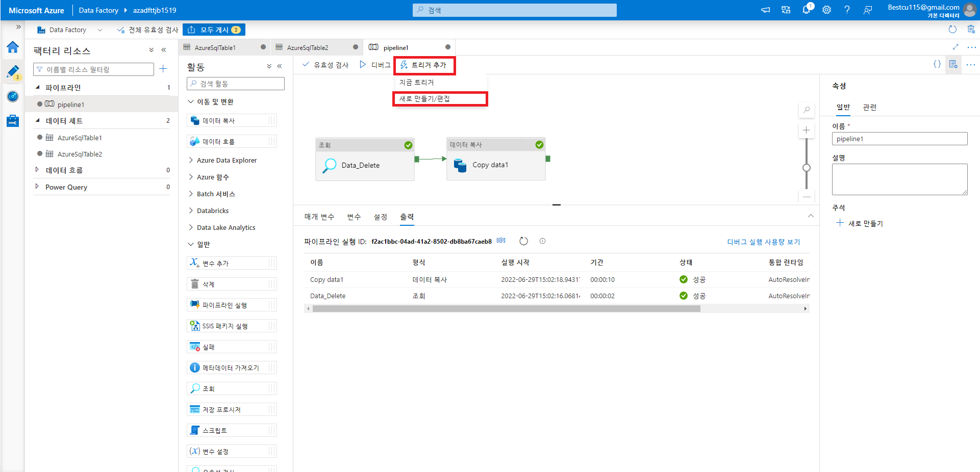The image size is (980, 472).
Task: Click the feedback person icon in header
Action: tap(867, 10)
